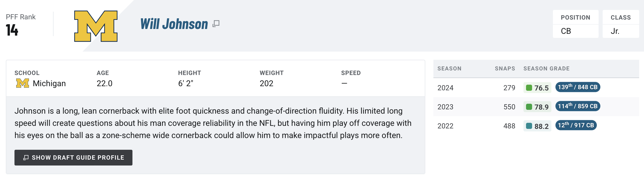Open the Show Draft Guide Profile button
The width and height of the screenshot is (644, 180).
[73, 158]
